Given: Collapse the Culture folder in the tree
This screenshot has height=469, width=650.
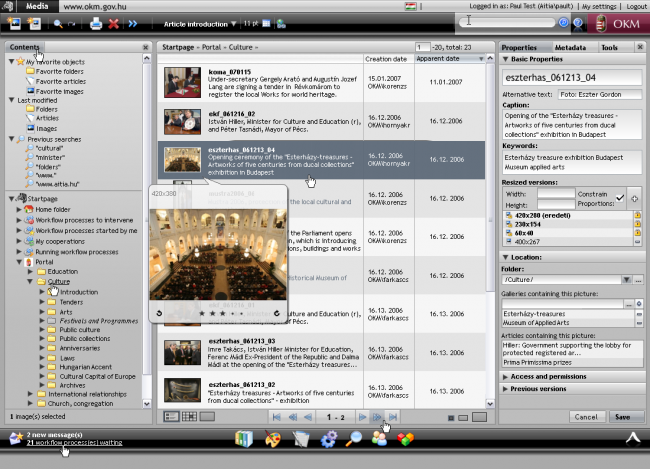Looking at the screenshot, I should pyautogui.click(x=30, y=282).
